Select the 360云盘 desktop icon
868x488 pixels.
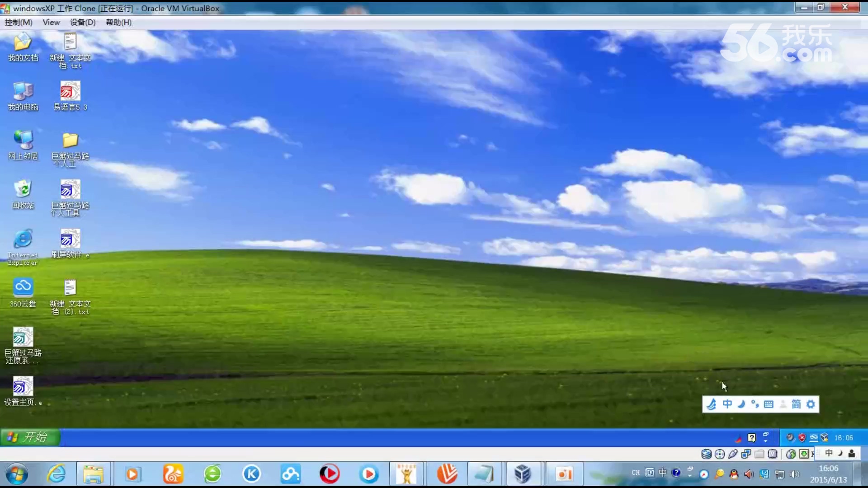pos(23,293)
